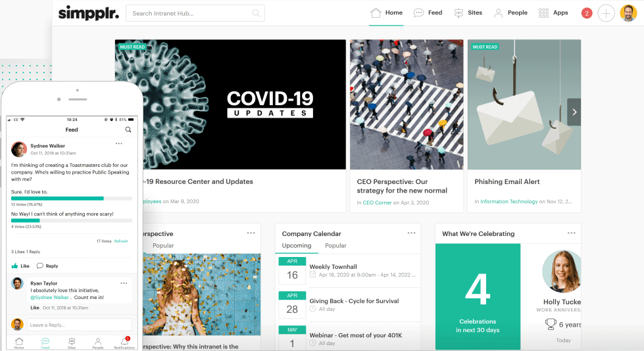Open the red notifications badge showing 2
The width and height of the screenshot is (644, 351).
tap(587, 13)
